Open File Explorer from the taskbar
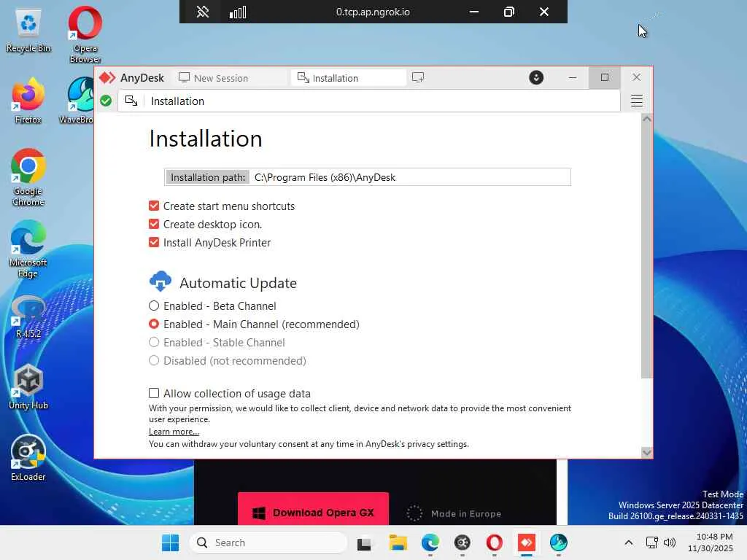 click(398, 542)
